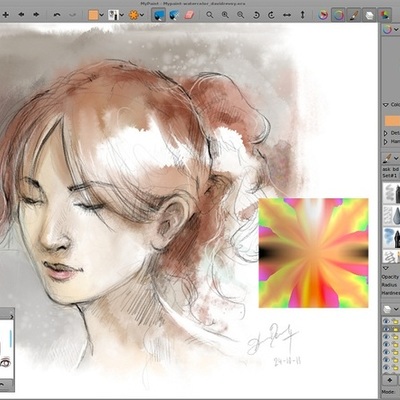Toggle the third layer's eye icon

tap(386, 337)
